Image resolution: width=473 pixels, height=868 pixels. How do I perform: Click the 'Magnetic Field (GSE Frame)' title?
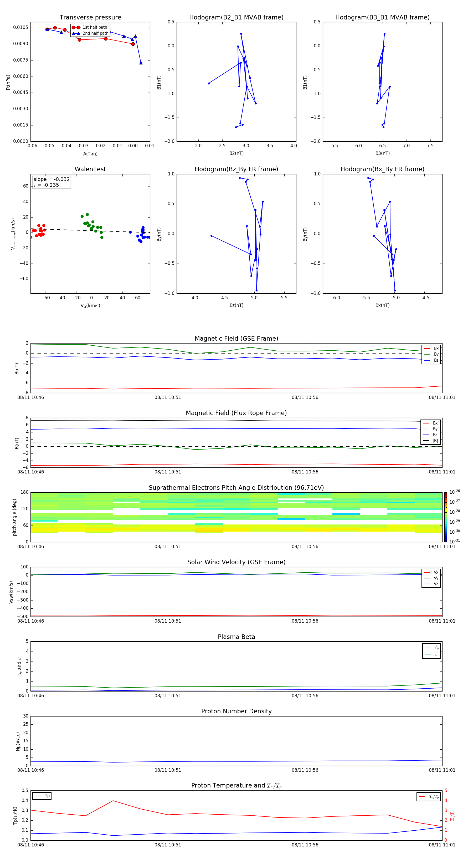point(236,339)
